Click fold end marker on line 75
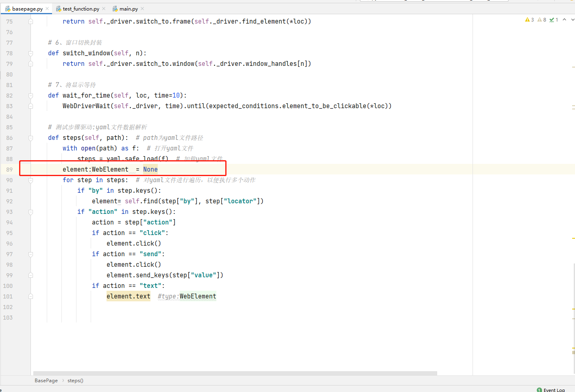The image size is (575, 392). pos(30,22)
